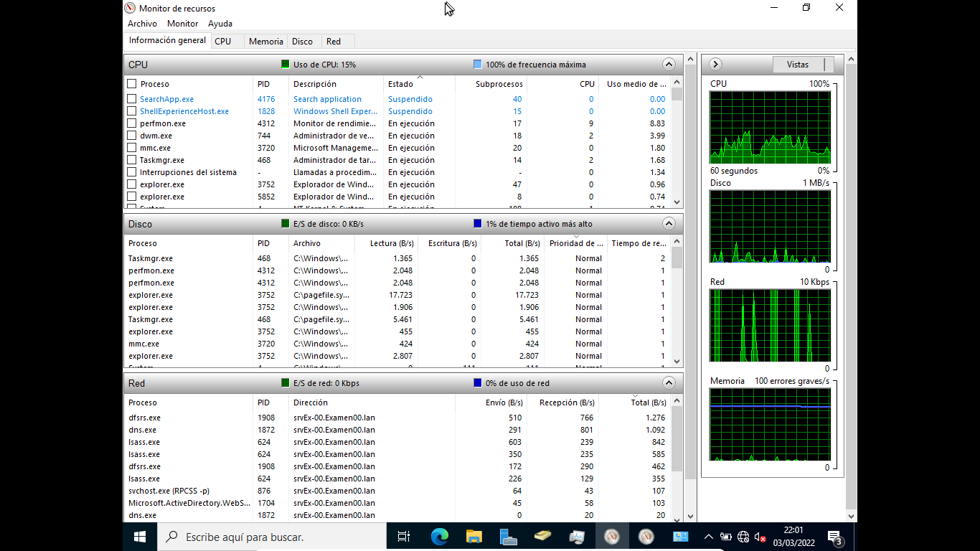Switch to the Memoria tab
This screenshot has height=551, width=980.
(x=265, y=41)
